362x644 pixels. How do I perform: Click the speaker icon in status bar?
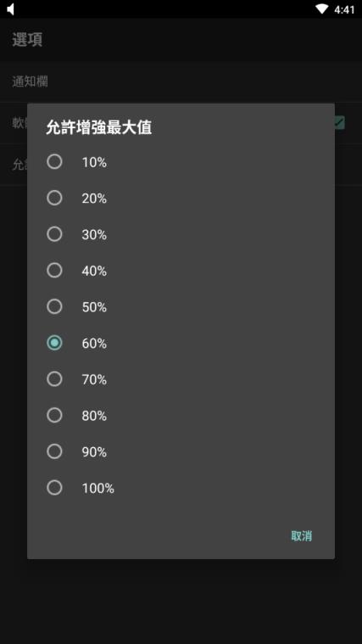click(11, 9)
